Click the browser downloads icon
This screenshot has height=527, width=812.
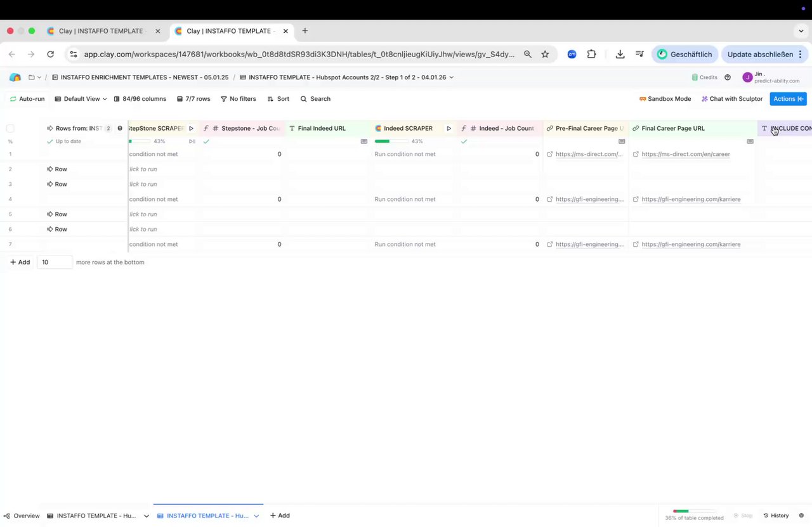(x=620, y=55)
